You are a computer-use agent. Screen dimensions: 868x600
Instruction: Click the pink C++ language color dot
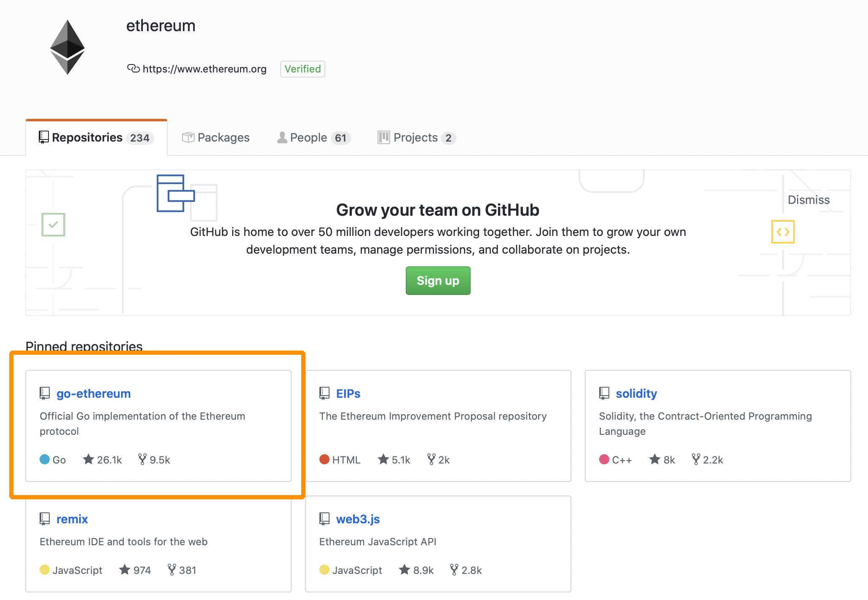pos(604,459)
